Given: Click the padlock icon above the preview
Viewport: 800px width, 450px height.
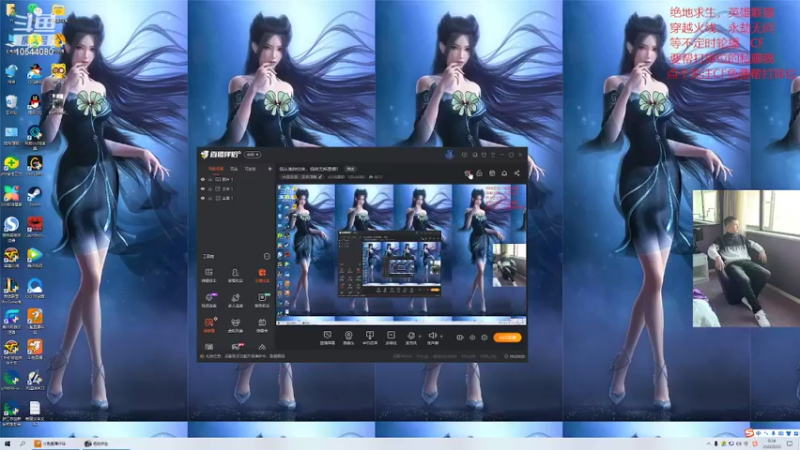Looking at the screenshot, I should tap(480, 173).
